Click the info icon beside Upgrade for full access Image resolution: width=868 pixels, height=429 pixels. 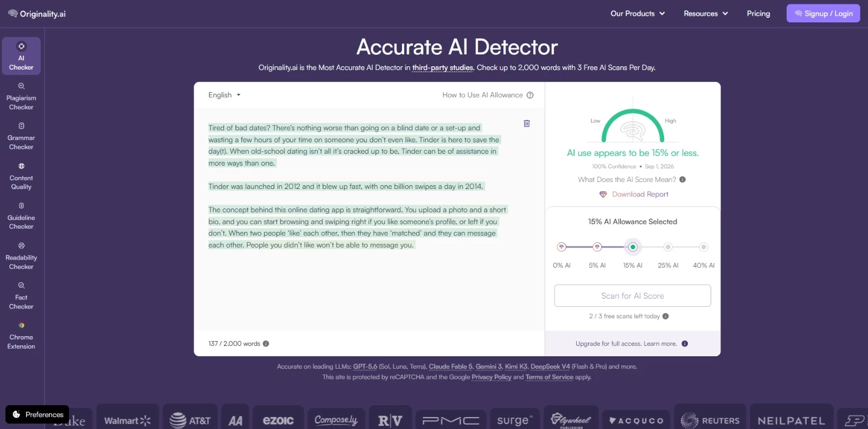[685, 344]
